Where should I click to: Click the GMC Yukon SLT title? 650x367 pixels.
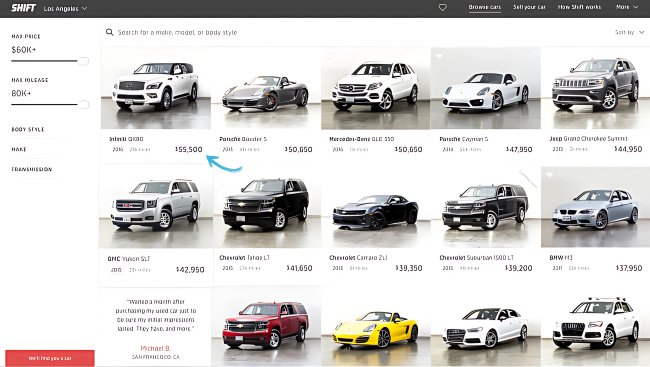point(129,259)
